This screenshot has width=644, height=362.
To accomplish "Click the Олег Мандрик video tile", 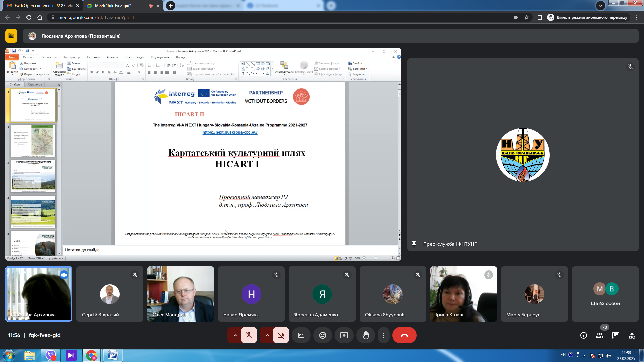I will pos(180,294).
